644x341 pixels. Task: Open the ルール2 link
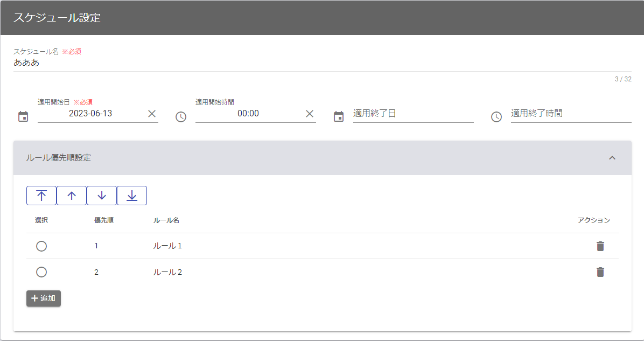coord(167,272)
